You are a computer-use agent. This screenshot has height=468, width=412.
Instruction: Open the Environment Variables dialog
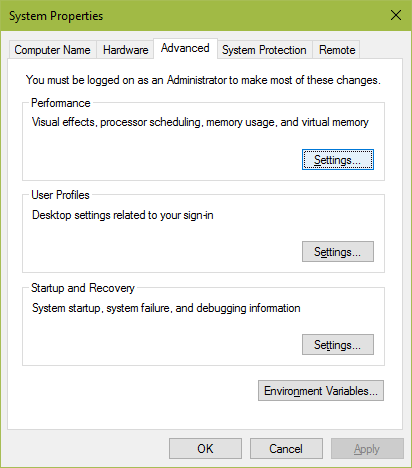321,391
